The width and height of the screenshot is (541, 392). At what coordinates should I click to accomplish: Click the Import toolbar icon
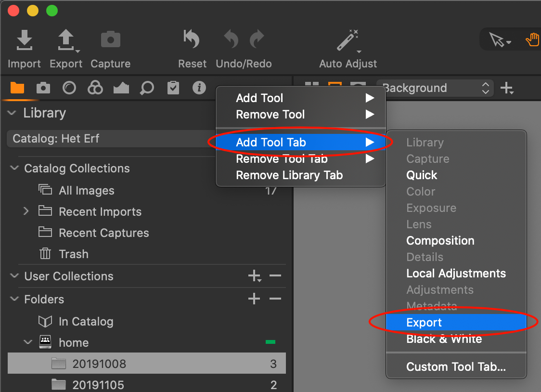coord(24,40)
